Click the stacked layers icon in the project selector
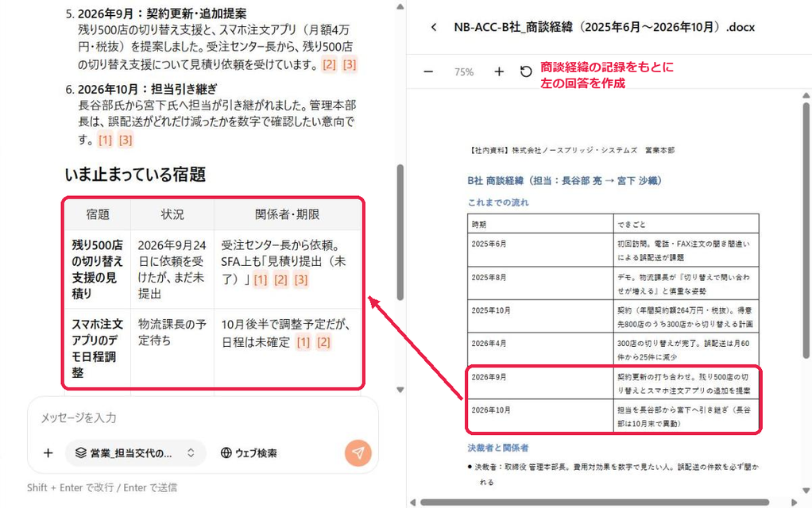 point(81,453)
